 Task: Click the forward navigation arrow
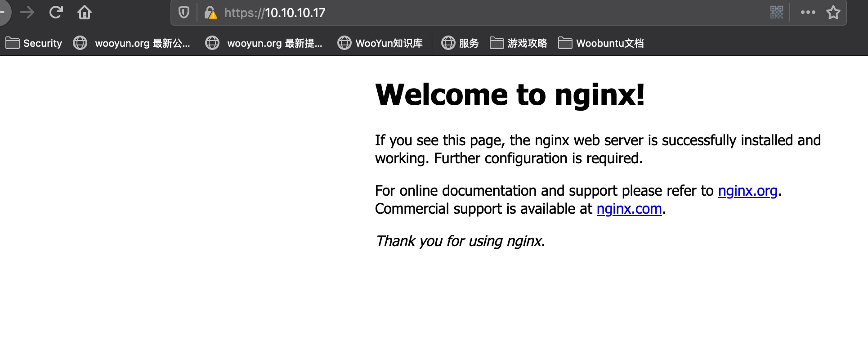click(27, 13)
